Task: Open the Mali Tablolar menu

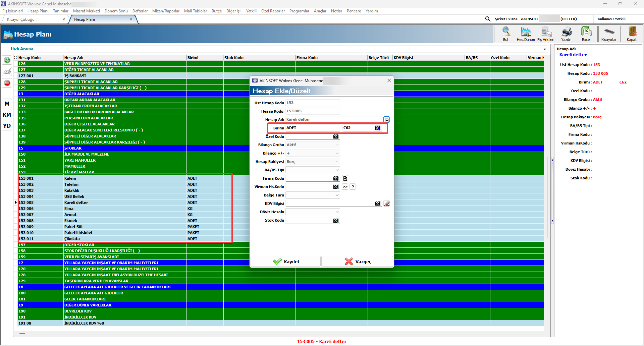Action: pyautogui.click(x=196, y=11)
